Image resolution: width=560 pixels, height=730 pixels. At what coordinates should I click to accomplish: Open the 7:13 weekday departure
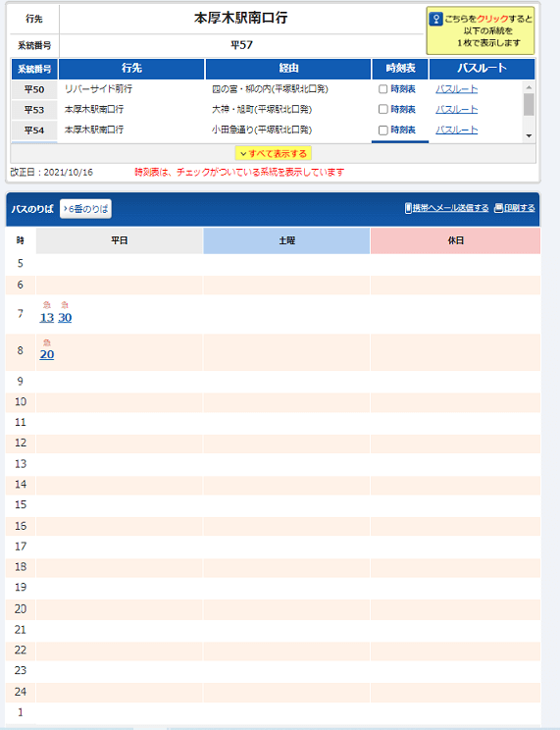47,318
